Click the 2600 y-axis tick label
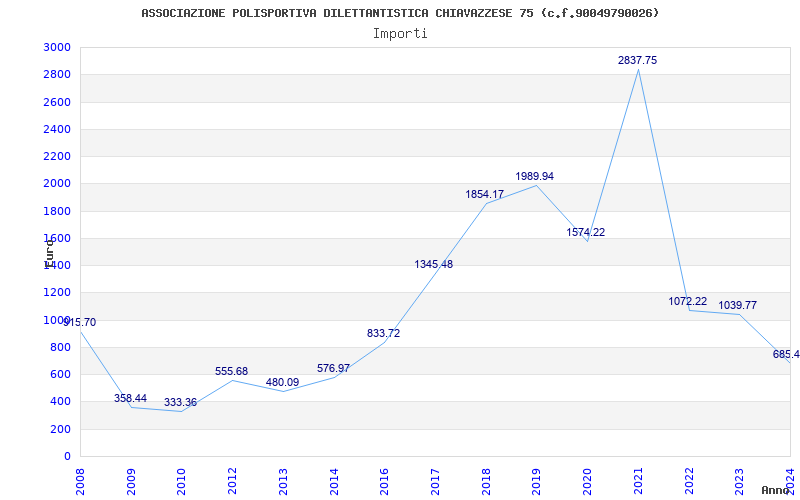This screenshot has width=800, height=500. (57, 102)
